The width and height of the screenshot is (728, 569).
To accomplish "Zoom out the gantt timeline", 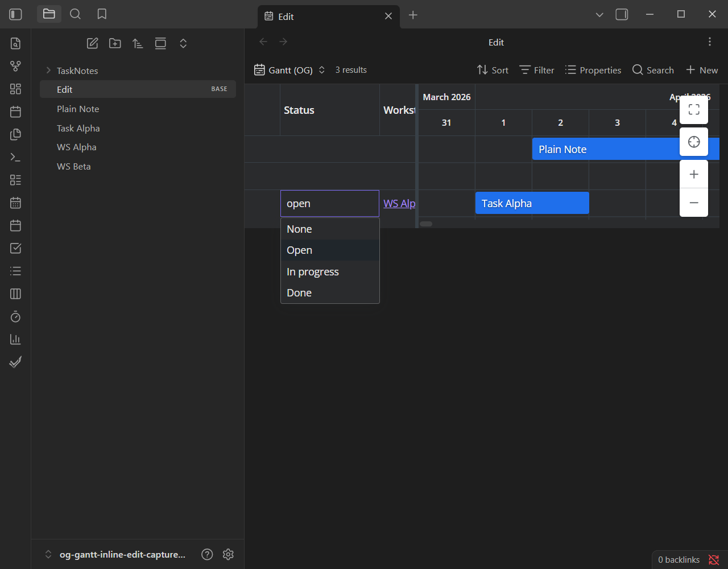I will [694, 203].
